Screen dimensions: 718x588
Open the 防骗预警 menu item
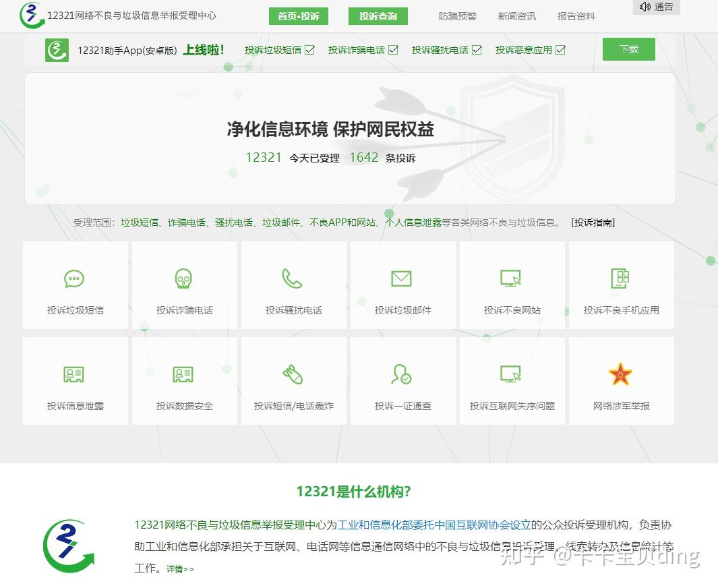(458, 16)
